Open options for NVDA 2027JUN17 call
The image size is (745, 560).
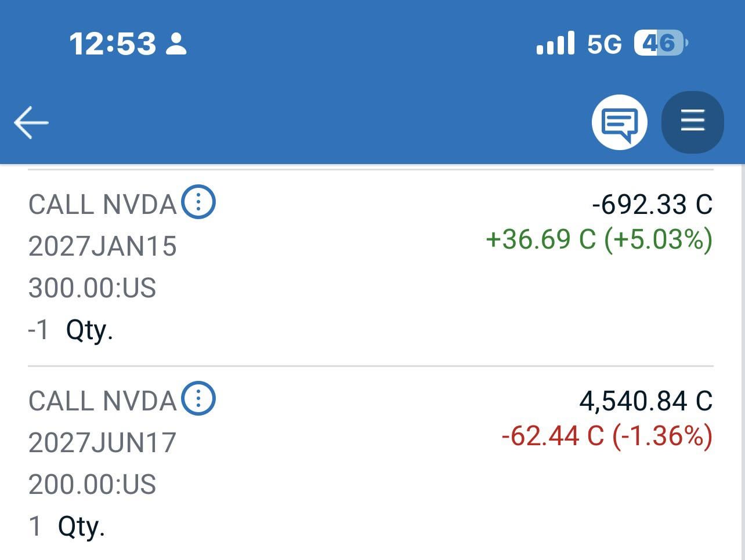click(198, 399)
